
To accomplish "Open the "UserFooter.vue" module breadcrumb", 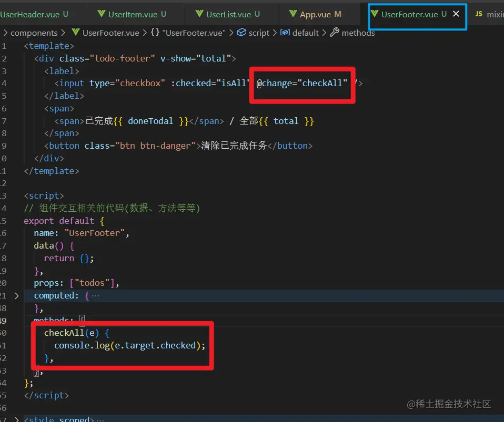I will [x=194, y=33].
